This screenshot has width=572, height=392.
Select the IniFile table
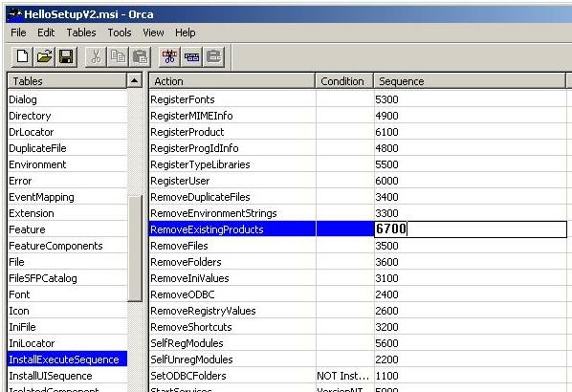pyautogui.click(x=67, y=327)
